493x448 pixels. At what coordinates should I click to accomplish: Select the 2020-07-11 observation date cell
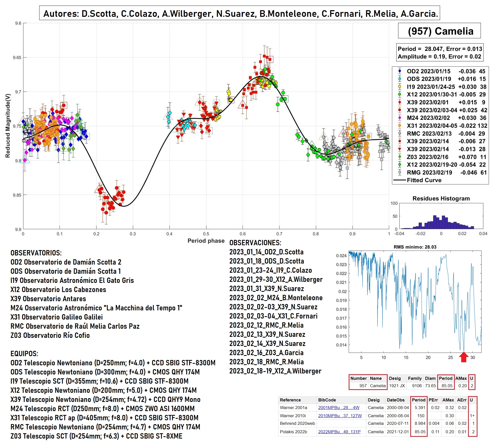pos(398,423)
